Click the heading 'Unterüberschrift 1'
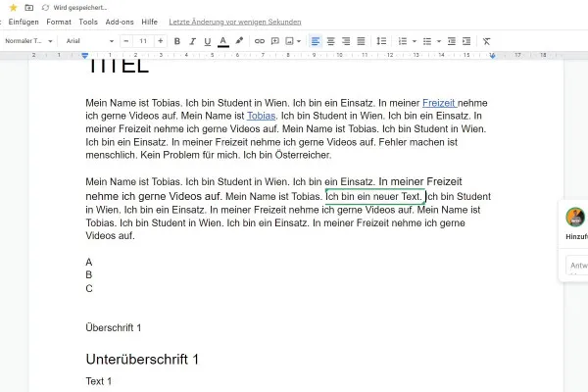The image size is (588, 392). (x=142, y=359)
